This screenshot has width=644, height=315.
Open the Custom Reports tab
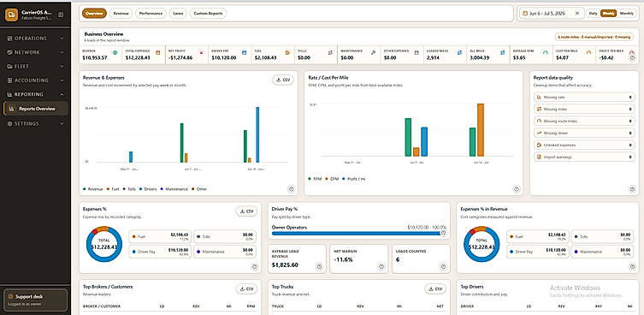(208, 13)
